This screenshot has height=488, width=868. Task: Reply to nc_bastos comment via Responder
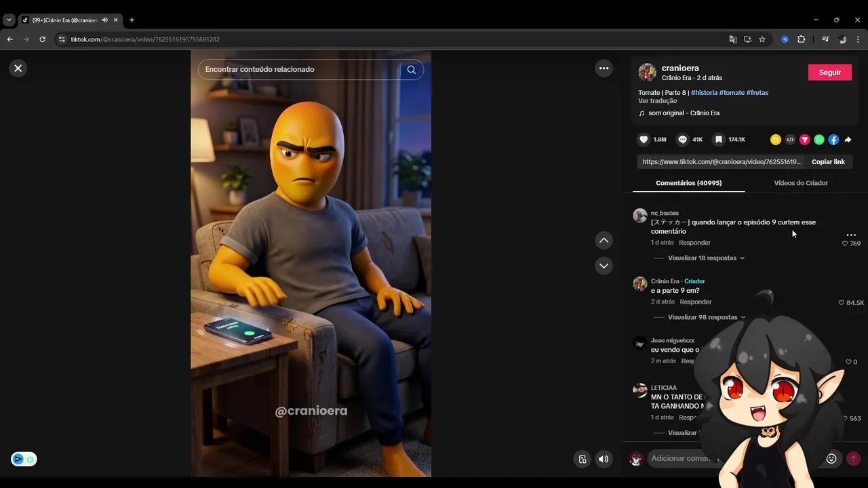coord(695,243)
